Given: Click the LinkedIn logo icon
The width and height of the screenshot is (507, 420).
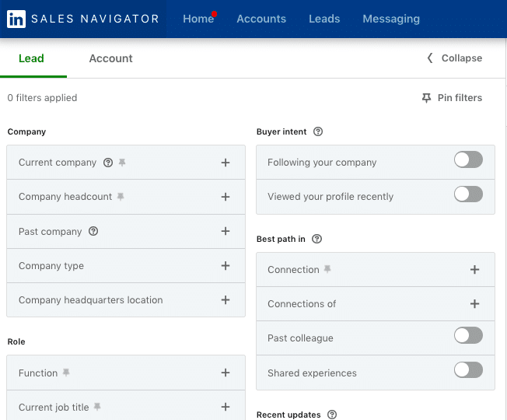Looking at the screenshot, I should (x=16, y=19).
